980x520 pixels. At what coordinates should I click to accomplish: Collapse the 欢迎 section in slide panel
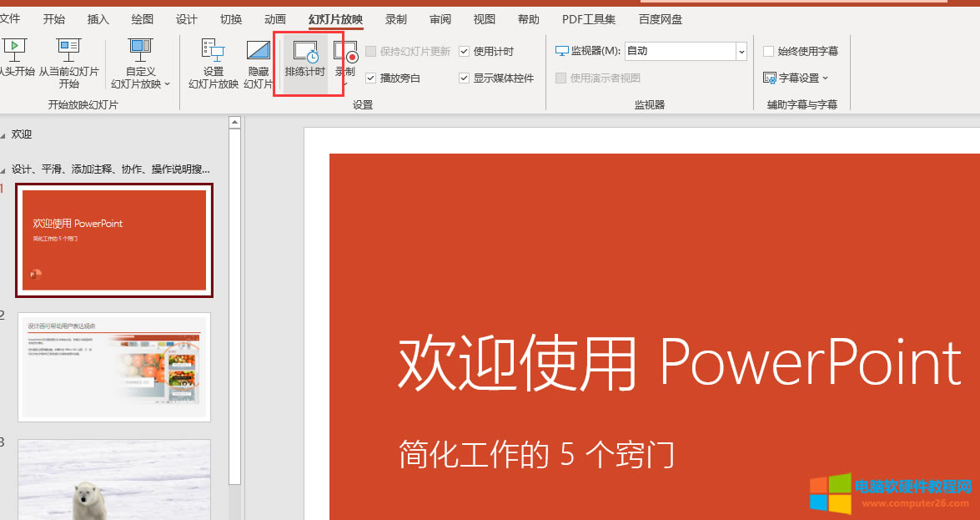(3, 134)
